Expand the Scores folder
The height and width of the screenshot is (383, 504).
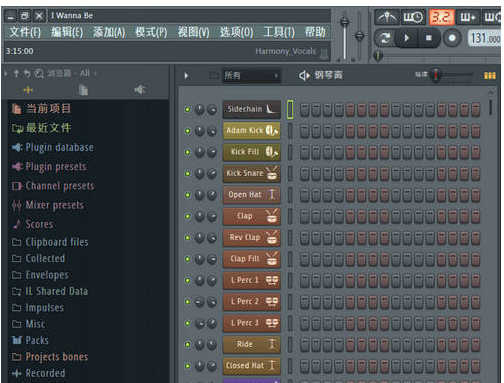[x=33, y=224]
